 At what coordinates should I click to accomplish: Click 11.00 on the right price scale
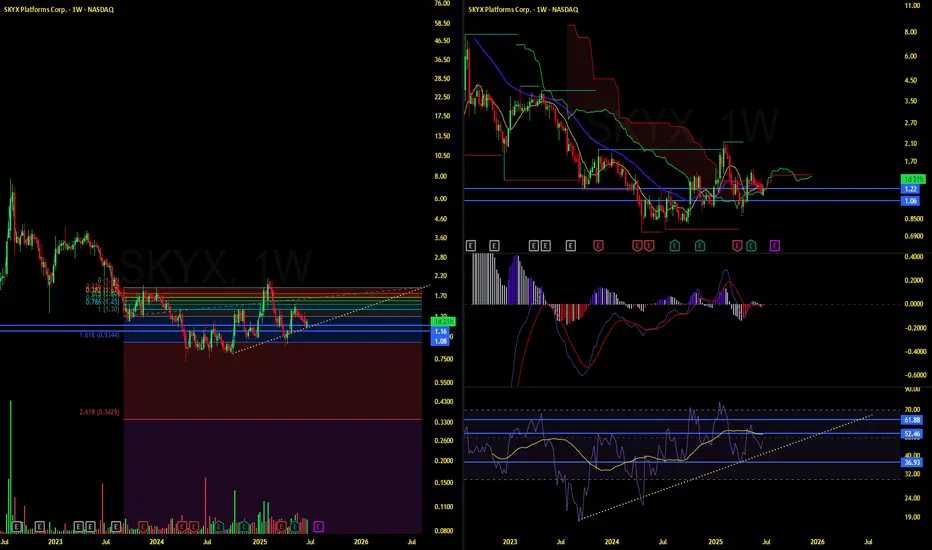[x=912, y=5]
